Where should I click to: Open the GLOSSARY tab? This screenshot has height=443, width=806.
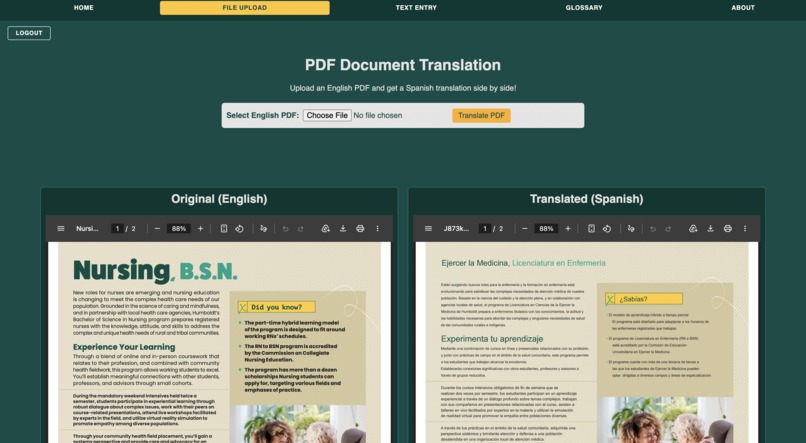(x=584, y=8)
